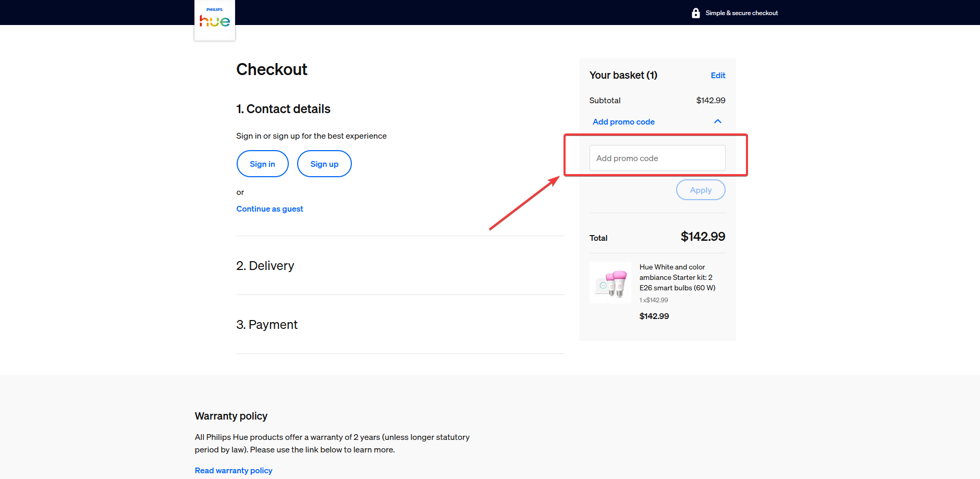The image size is (980, 479).
Task: Click the Subtotal $142.99 amount
Action: (x=710, y=101)
